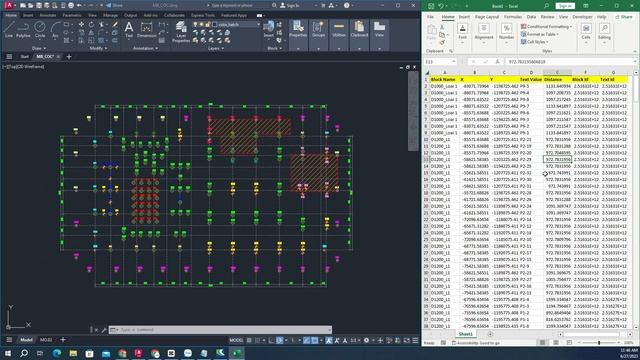Select the Line tool in AutoCAD
The height and width of the screenshot is (360, 640).
(x=9, y=29)
